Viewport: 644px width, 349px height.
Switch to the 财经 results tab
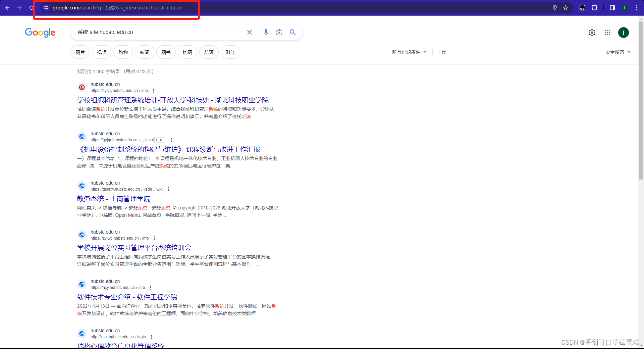click(230, 52)
